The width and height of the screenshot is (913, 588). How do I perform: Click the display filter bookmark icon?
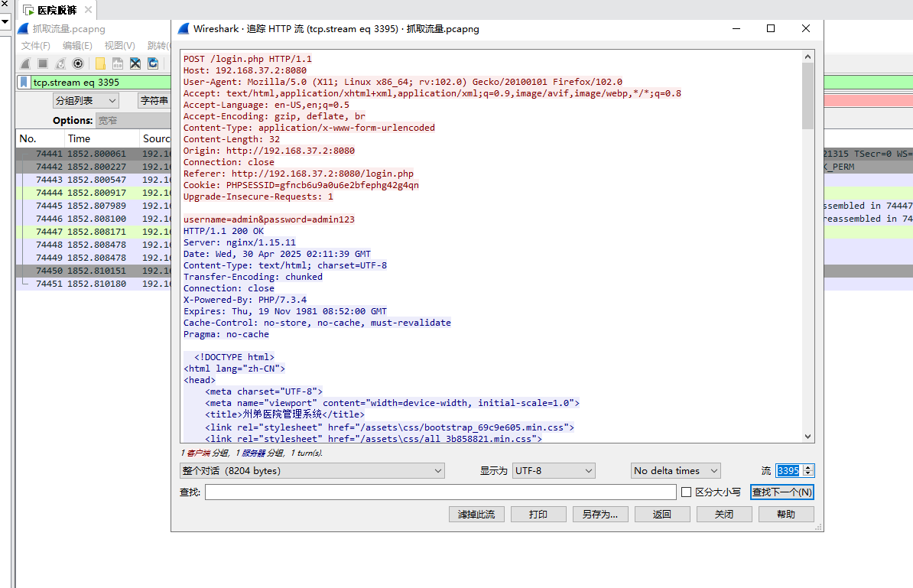pyautogui.click(x=24, y=82)
